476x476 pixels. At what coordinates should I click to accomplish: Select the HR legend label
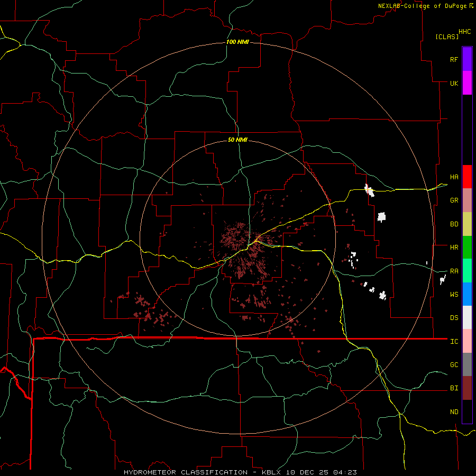(454, 248)
